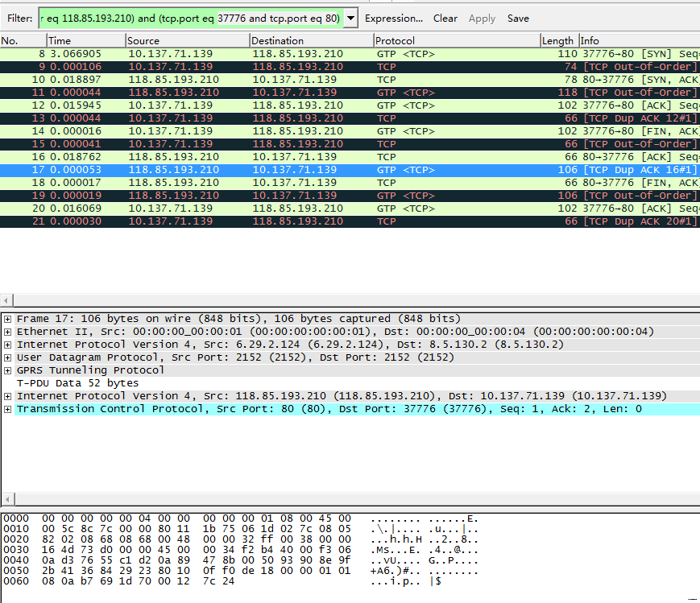Apply the display filter

point(482,18)
